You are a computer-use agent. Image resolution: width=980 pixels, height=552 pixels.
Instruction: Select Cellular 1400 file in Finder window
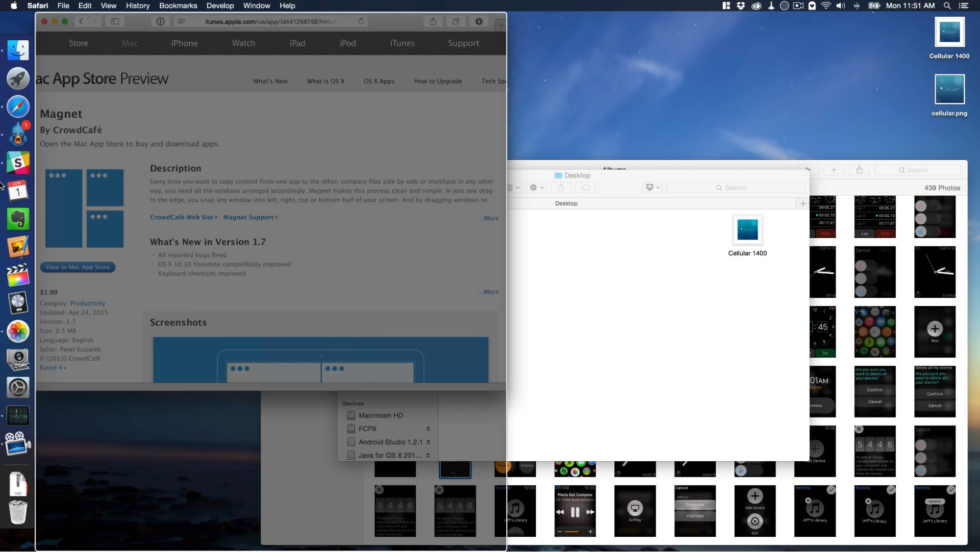(x=748, y=236)
